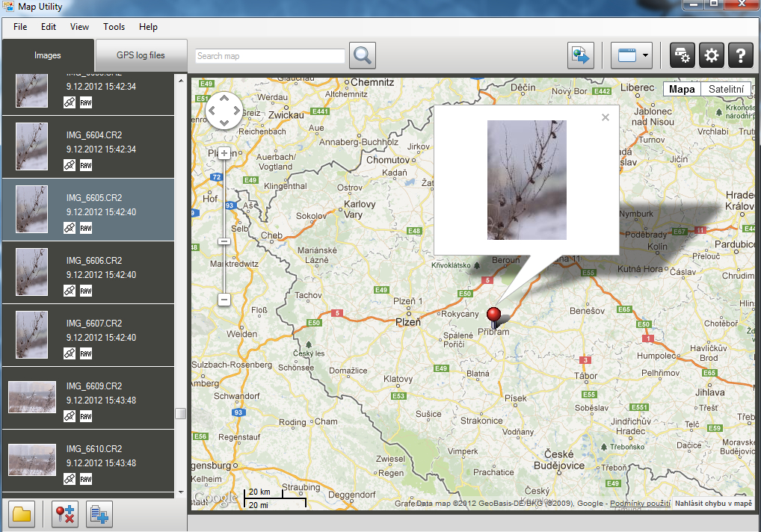The image size is (761, 532).
Task: Open the Edit menu
Action: tap(49, 27)
